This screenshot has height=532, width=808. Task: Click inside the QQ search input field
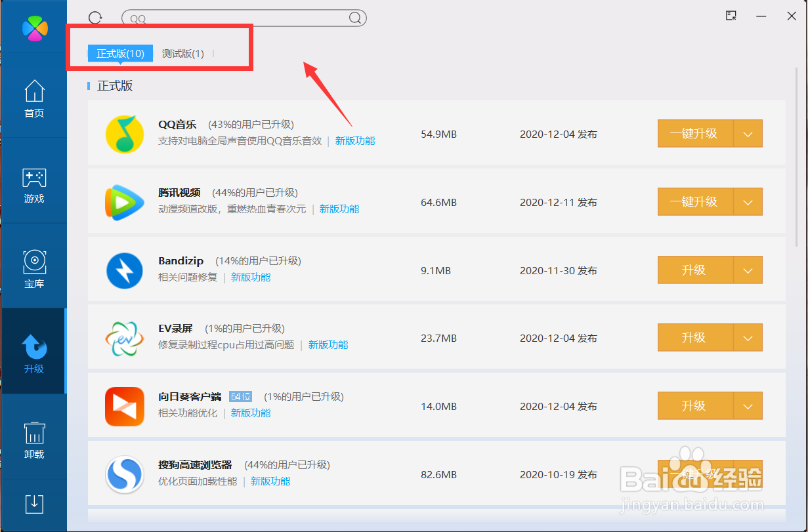(x=230, y=18)
